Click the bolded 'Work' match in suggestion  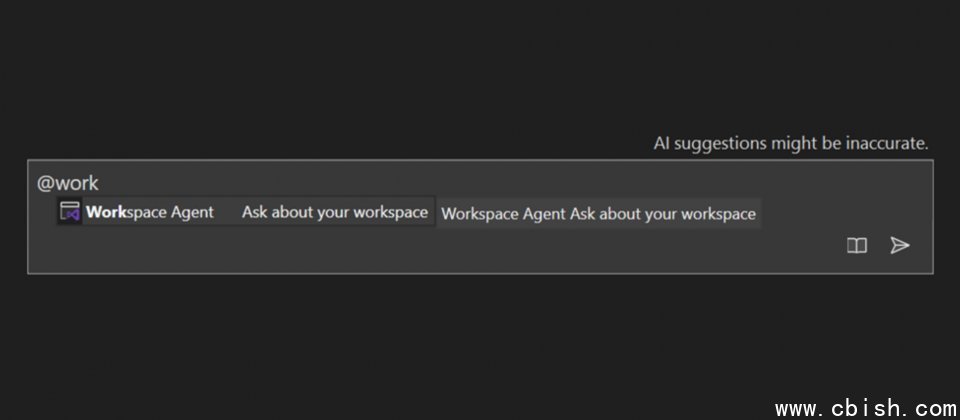point(105,212)
